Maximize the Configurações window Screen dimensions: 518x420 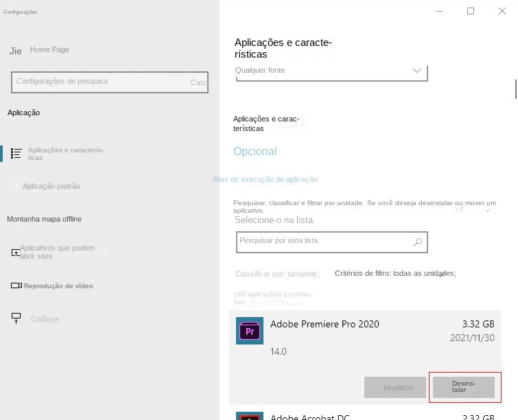tap(471, 11)
